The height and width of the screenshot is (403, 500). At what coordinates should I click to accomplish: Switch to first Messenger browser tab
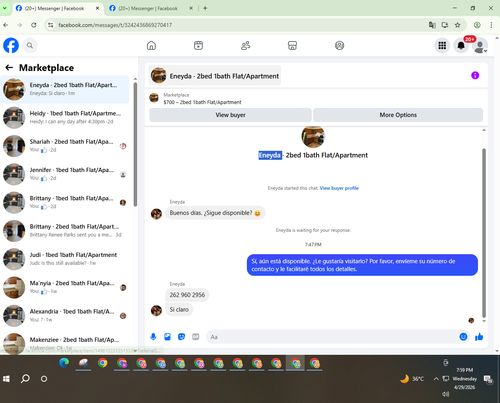coord(58,8)
